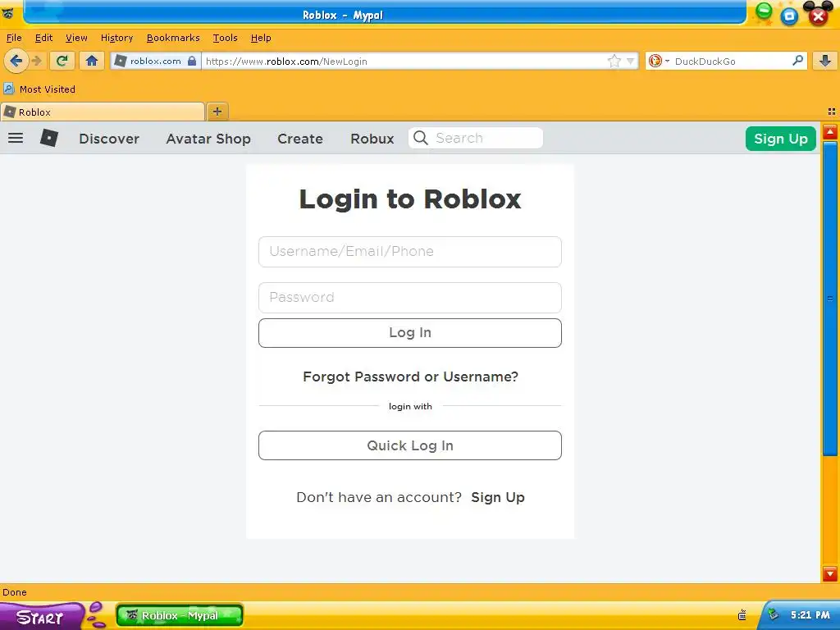Screen dimensions: 840x630
Task: Click the system tray clock showing 5:21 PM
Action: 810,615
